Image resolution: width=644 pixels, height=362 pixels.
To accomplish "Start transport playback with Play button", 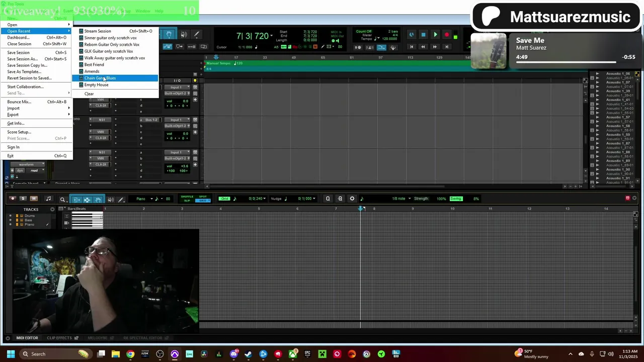I will [435, 35].
